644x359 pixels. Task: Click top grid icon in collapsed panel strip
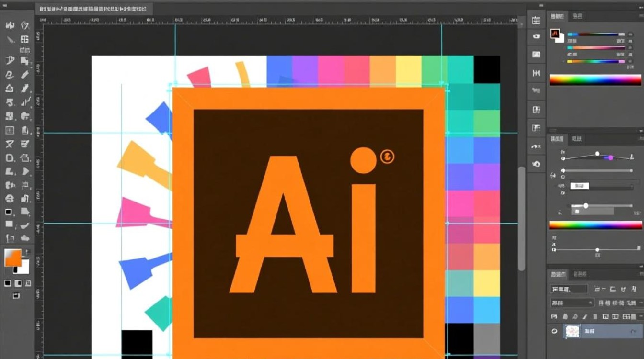[x=536, y=20]
